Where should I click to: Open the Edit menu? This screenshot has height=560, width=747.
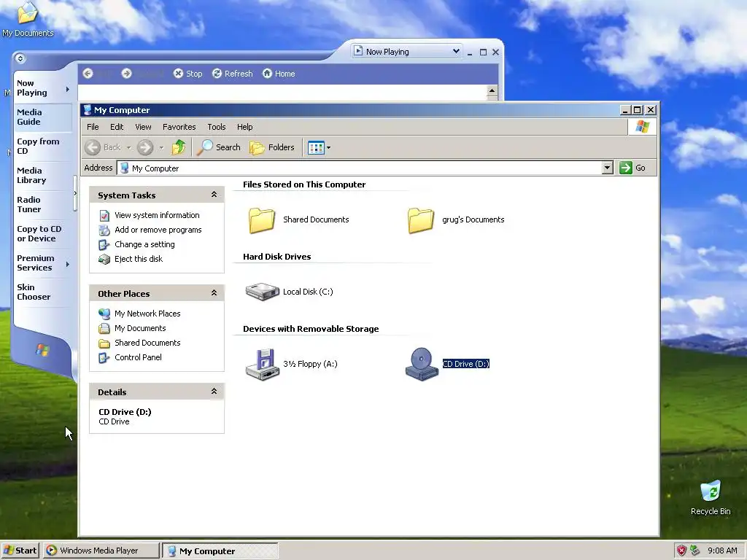point(117,127)
